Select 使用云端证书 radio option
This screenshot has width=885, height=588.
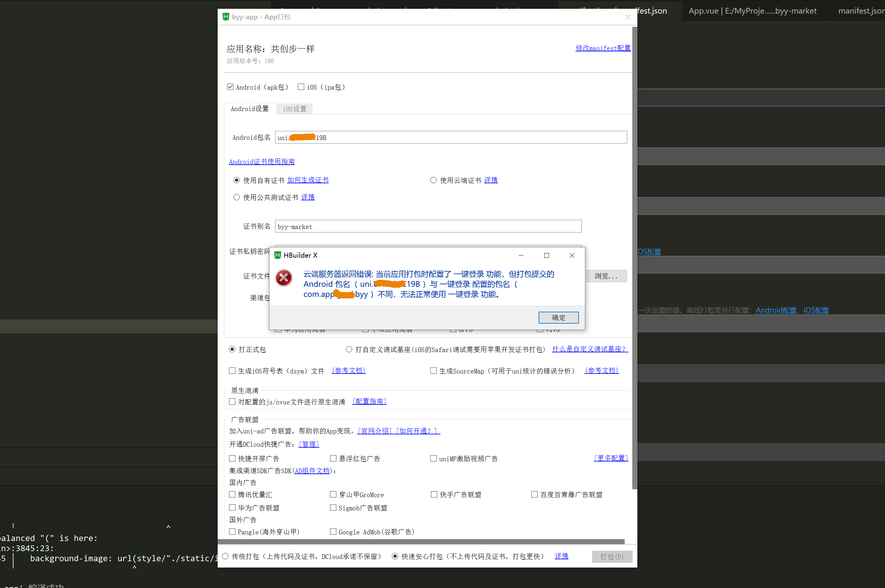(x=434, y=180)
